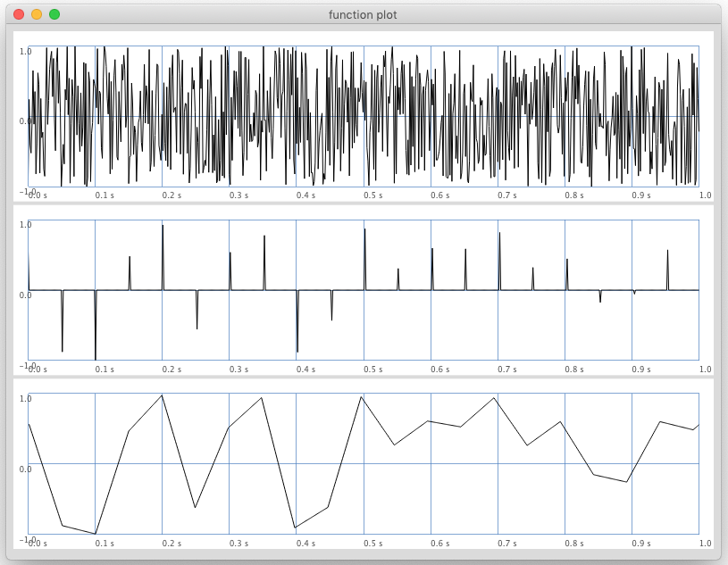Click the negative impulse spike at 0.4 s
Viewport: 728px width, 565px height.
point(297,321)
